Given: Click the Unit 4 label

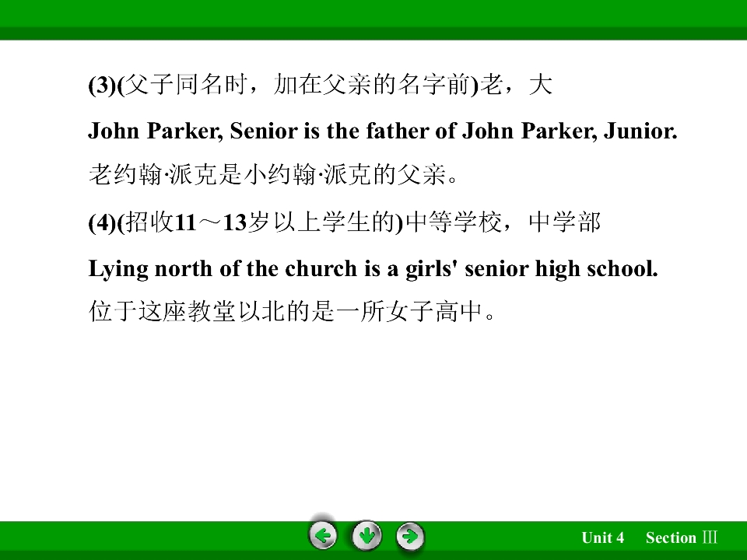Looking at the screenshot, I should [602, 537].
